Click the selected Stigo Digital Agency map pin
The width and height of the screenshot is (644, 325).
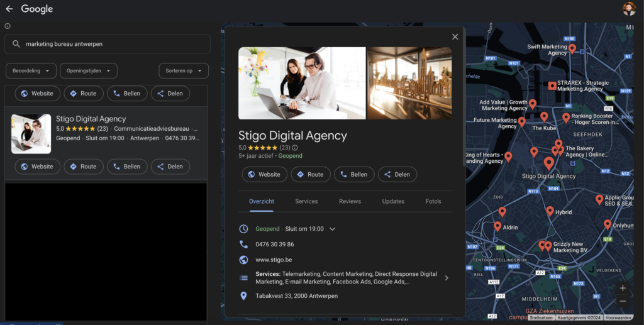pyautogui.click(x=548, y=163)
